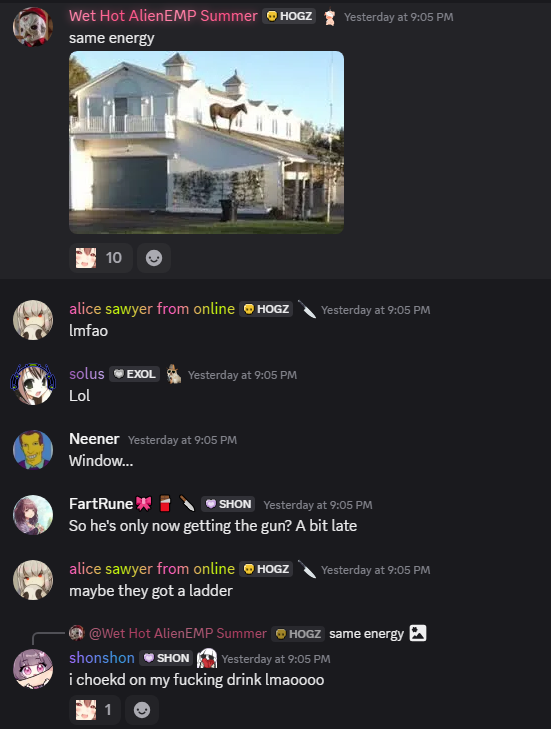Click FartRune's avatar
The height and width of the screenshot is (729, 551).
tap(33, 515)
